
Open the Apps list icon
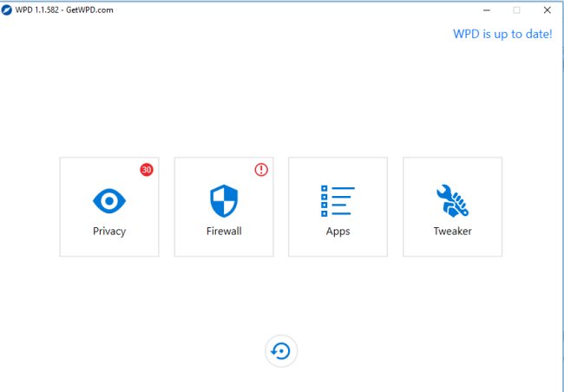[338, 200]
